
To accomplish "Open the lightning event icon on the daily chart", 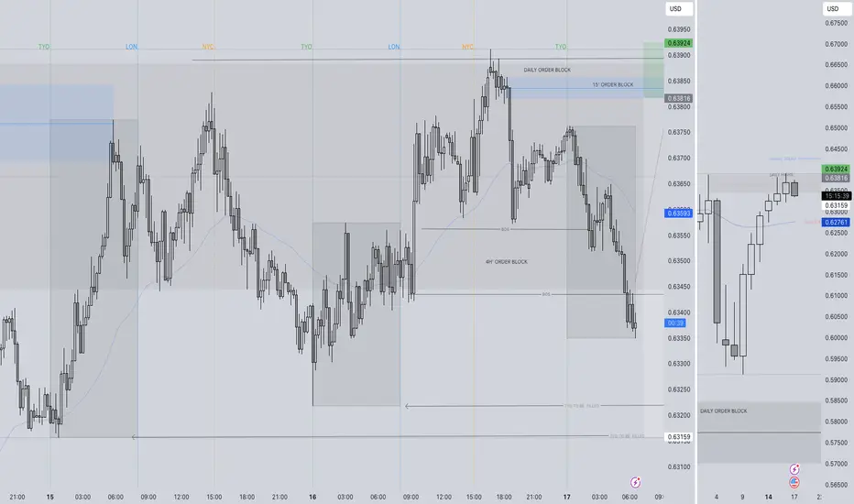I will [x=794, y=469].
